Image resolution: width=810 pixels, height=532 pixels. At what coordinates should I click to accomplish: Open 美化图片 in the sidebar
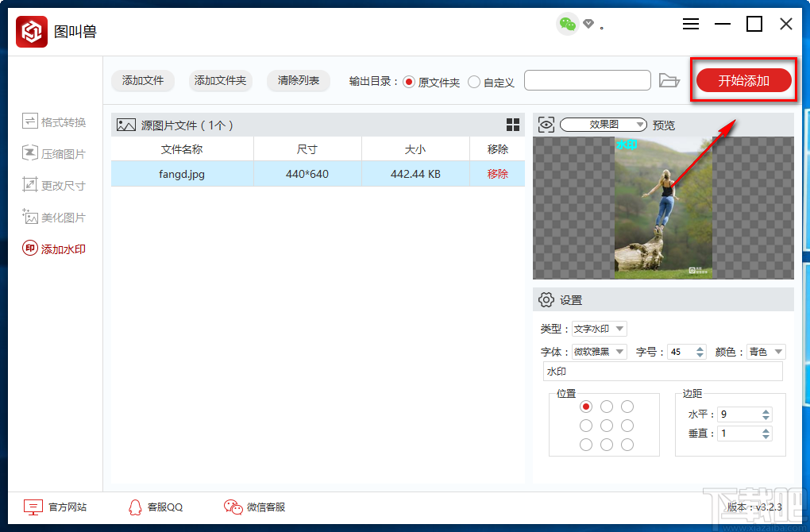(x=54, y=218)
